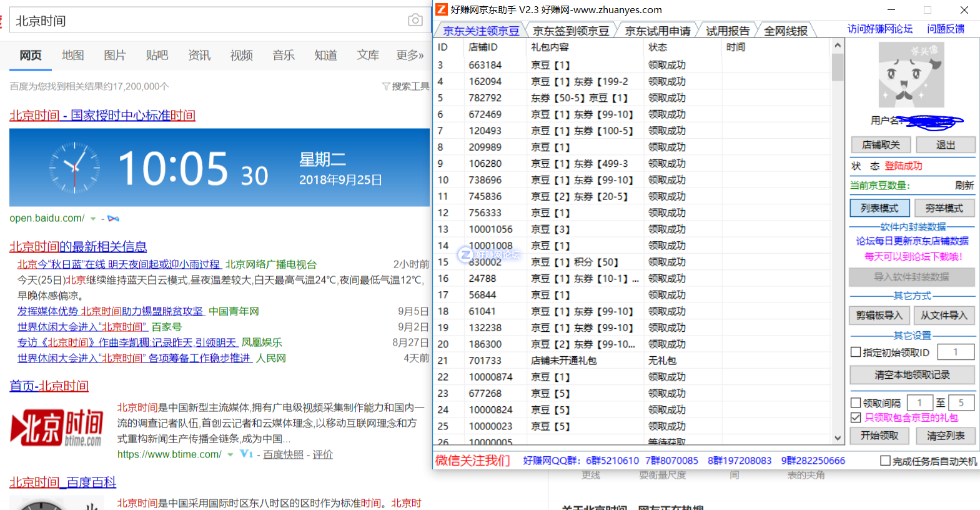The width and height of the screenshot is (980, 510).
Task: Click the initial claim ID input field
Action: click(956, 352)
